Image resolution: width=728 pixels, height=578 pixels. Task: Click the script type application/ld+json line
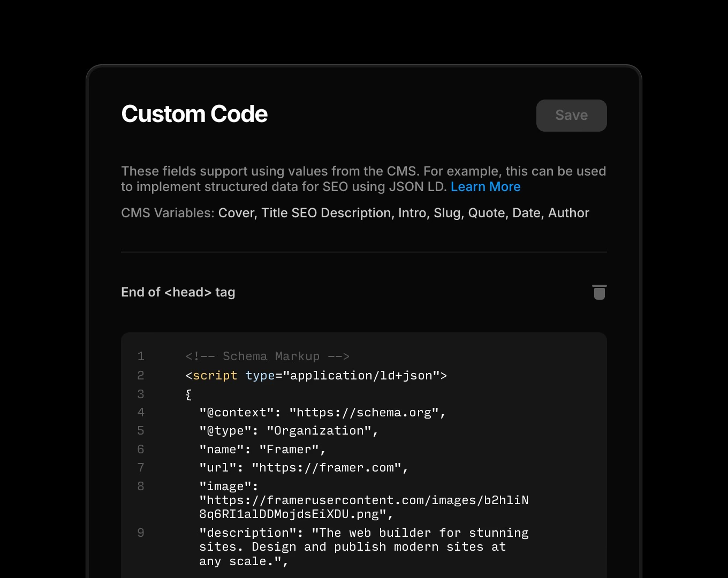(316, 376)
